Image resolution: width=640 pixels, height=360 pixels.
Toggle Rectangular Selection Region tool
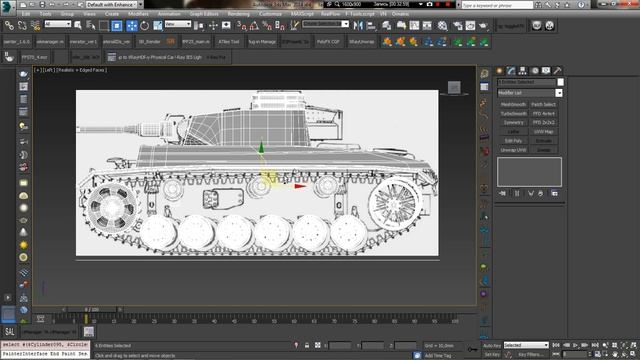[104, 26]
